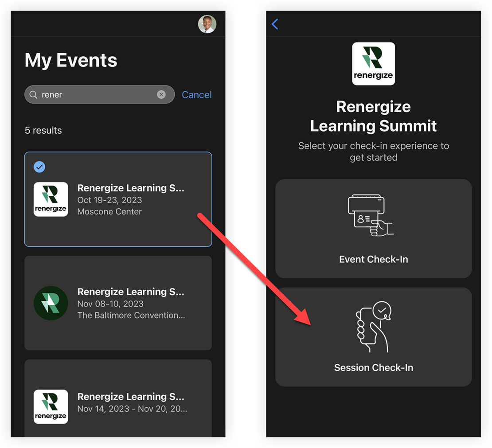
Task: Open the Nov 08-10, 2023 Baltimore event
Action: tap(118, 303)
